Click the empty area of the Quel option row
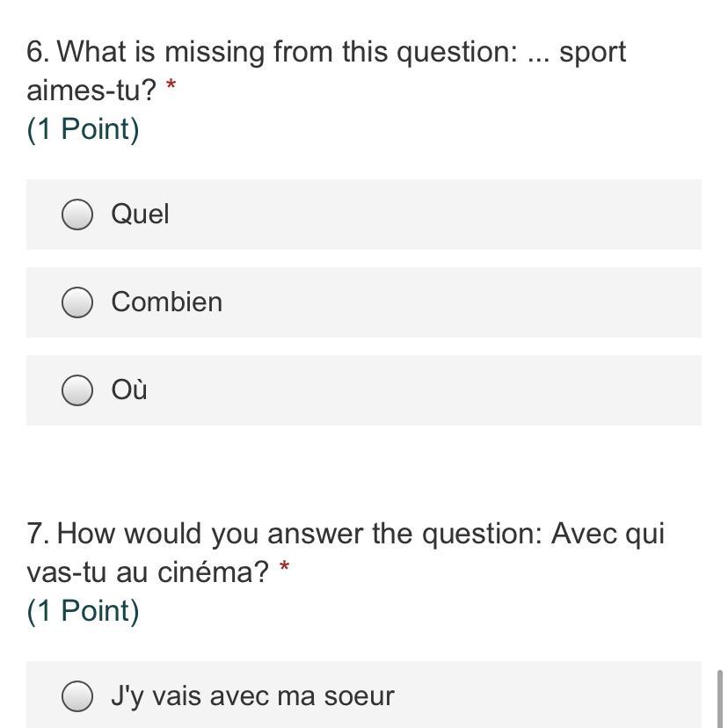This screenshot has height=728, width=728. click(440, 215)
